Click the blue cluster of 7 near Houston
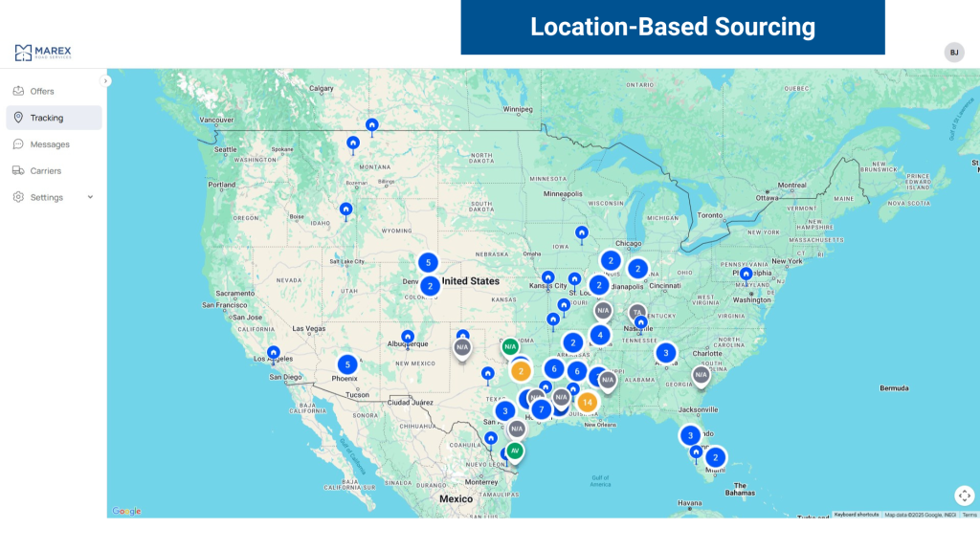980x551 pixels. pos(541,409)
